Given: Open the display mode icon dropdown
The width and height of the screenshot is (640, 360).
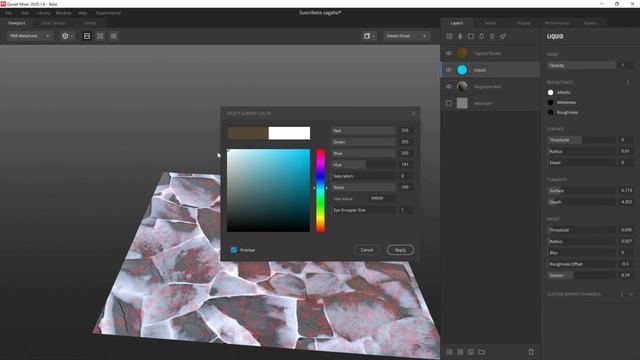Looking at the screenshot, I should (x=369, y=36).
